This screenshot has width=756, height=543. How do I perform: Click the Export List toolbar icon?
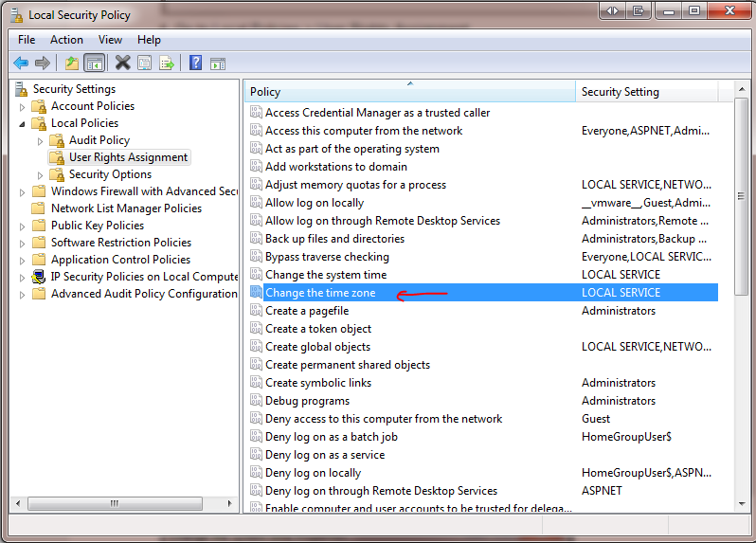coord(167,63)
